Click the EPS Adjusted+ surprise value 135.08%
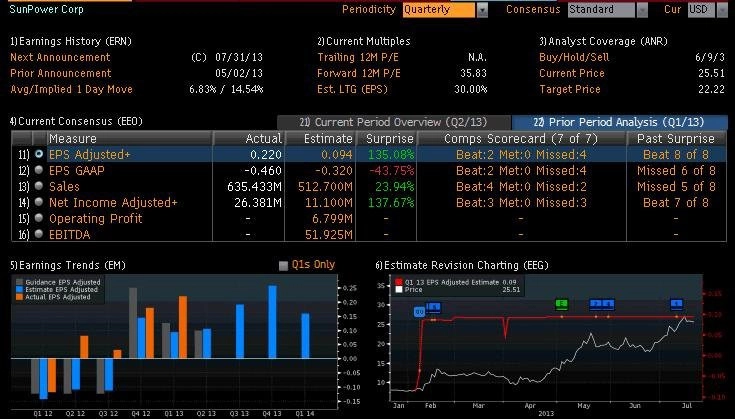The height and width of the screenshot is (419, 735). (x=391, y=154)
